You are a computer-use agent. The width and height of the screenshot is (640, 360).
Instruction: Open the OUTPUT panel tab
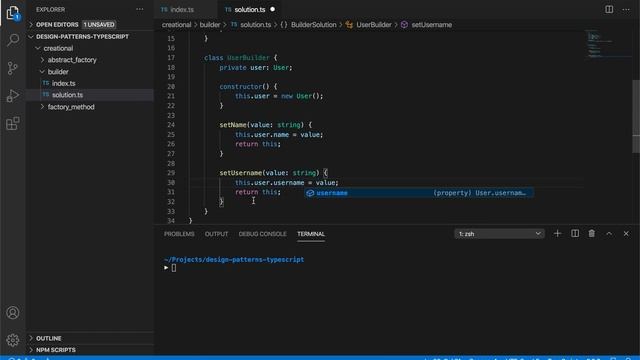[x=216, y=234]
